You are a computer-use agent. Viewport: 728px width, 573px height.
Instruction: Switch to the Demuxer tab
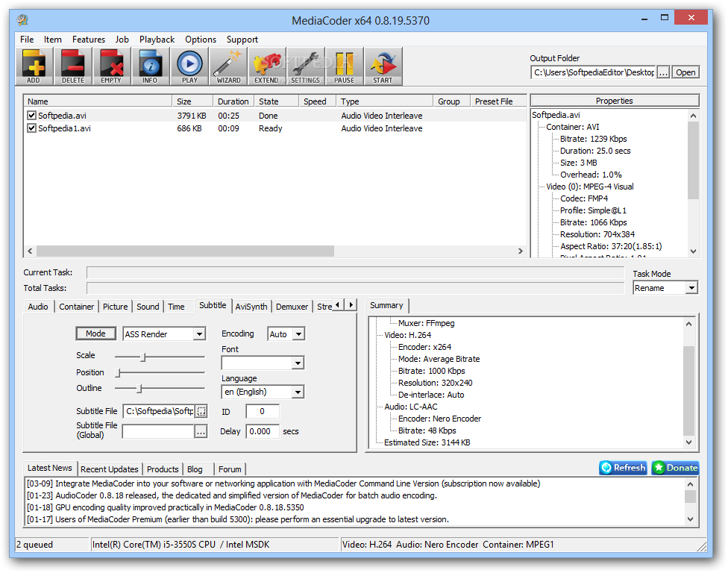point(292,307)
